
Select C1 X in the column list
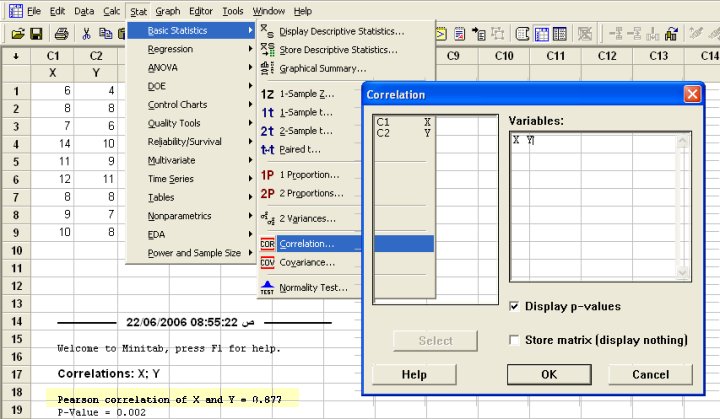404,122
